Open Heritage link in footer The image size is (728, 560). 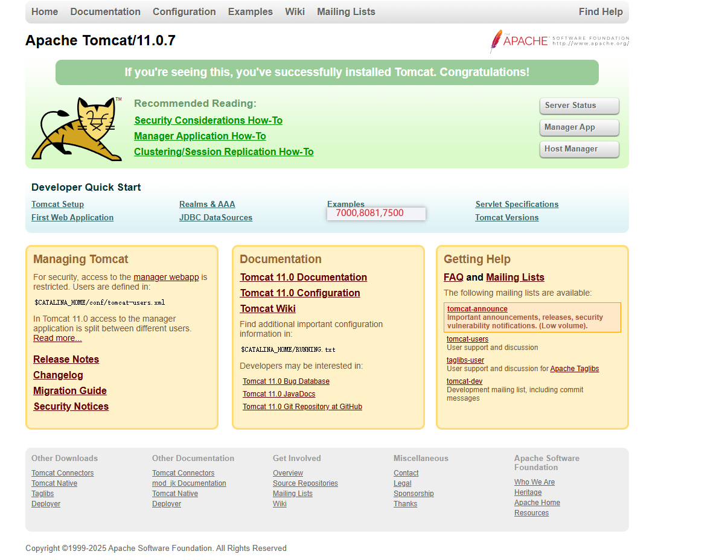click(x=528, y=492)
